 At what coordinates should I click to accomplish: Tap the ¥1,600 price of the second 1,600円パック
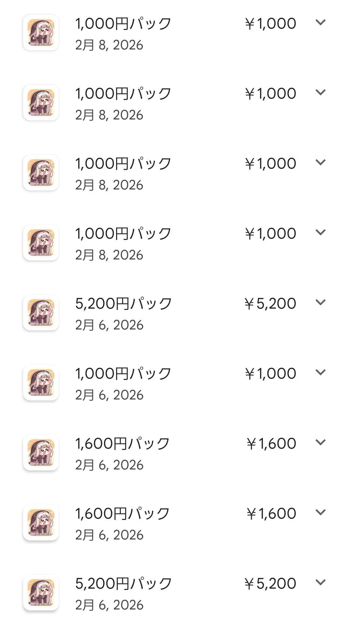pyautogui.click(x=271, y=514)
